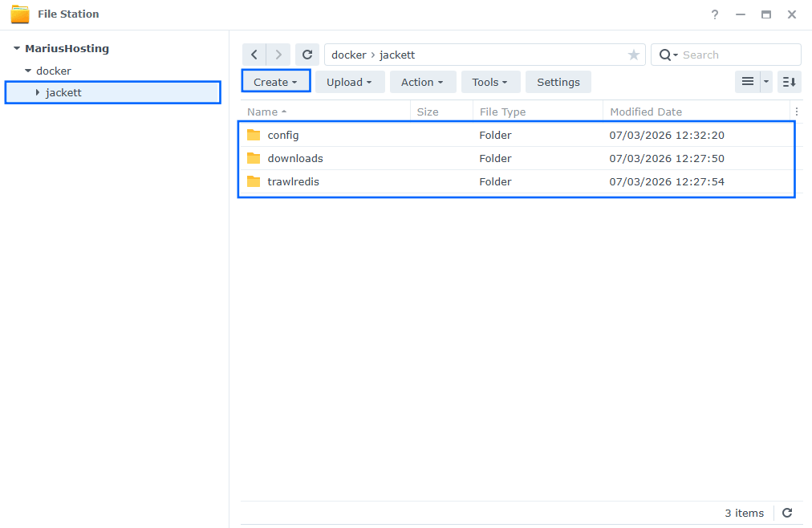Switch to list view mode icon

point(747,82)
